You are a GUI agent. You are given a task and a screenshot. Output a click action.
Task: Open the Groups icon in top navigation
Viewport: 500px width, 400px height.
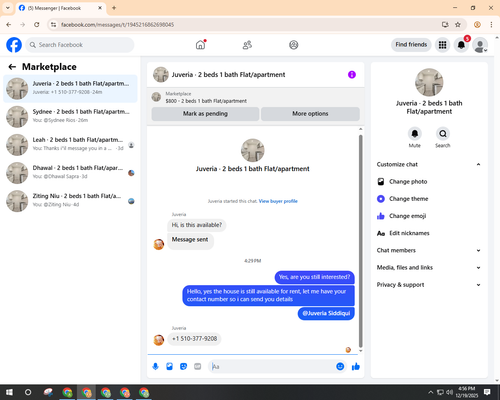[294, 45]
